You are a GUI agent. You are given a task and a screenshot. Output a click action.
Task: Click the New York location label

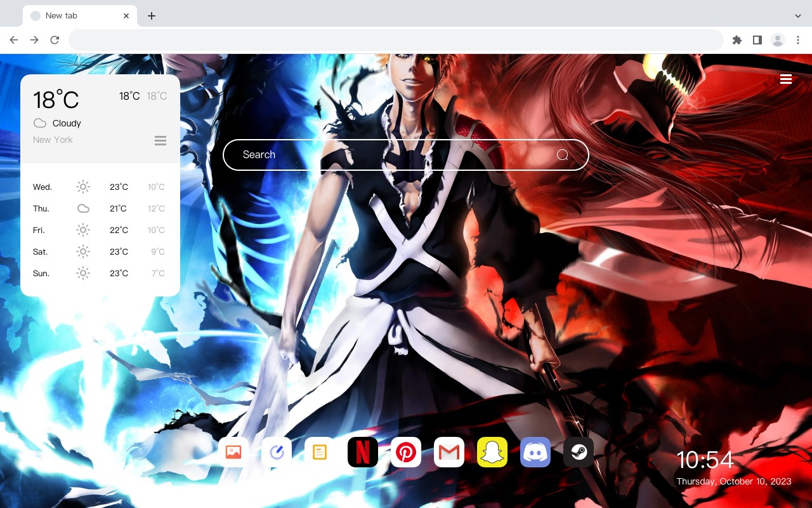(x=53, y=140)
